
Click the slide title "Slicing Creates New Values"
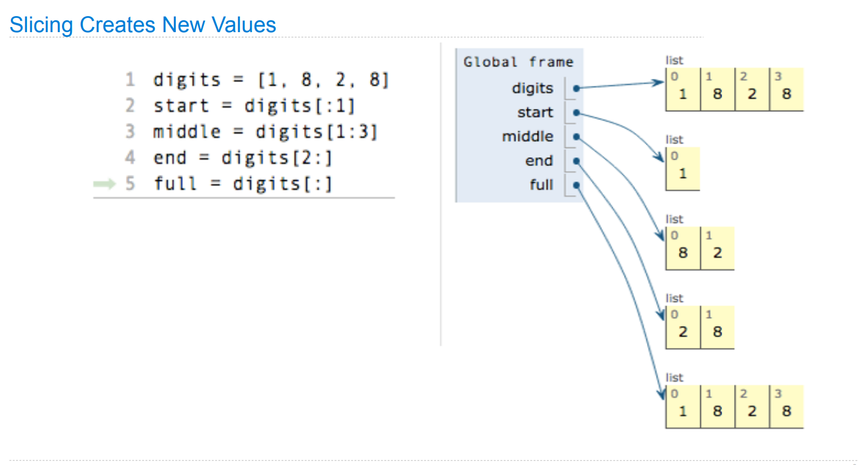(x=143, y=25)
